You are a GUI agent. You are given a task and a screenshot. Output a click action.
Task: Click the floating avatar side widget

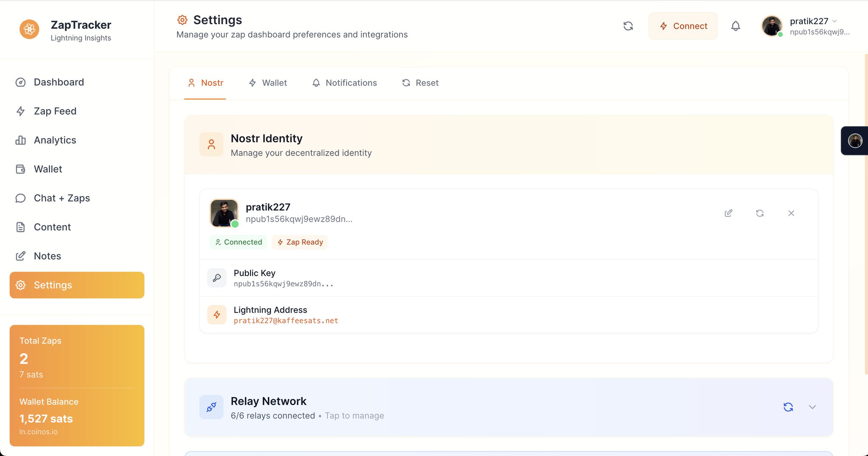(855, 141)
